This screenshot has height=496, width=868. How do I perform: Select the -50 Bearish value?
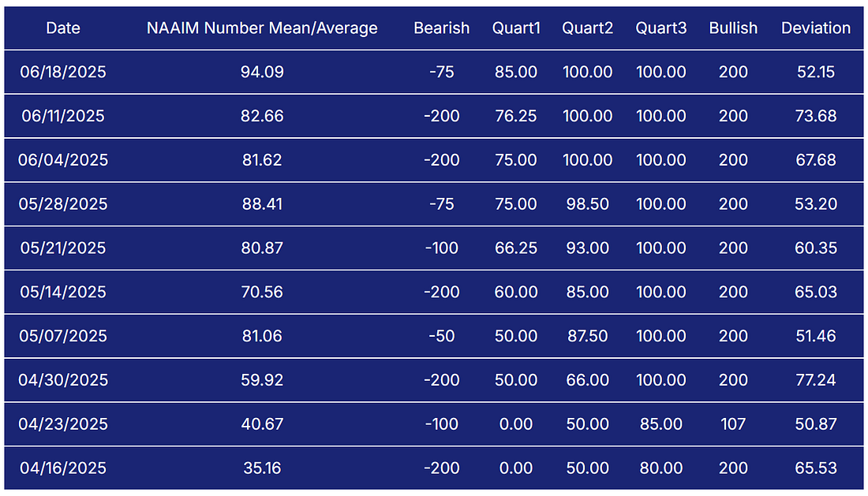pyautogui.click(x=441, y=336)
